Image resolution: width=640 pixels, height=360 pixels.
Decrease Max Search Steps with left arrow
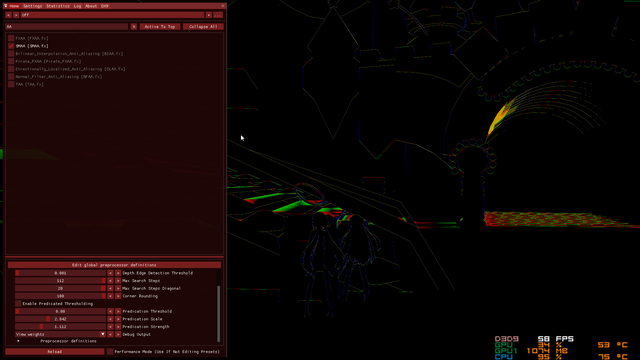tap(110, 281)
